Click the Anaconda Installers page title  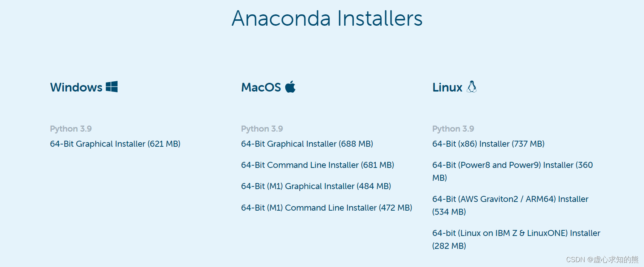point(327,19)
